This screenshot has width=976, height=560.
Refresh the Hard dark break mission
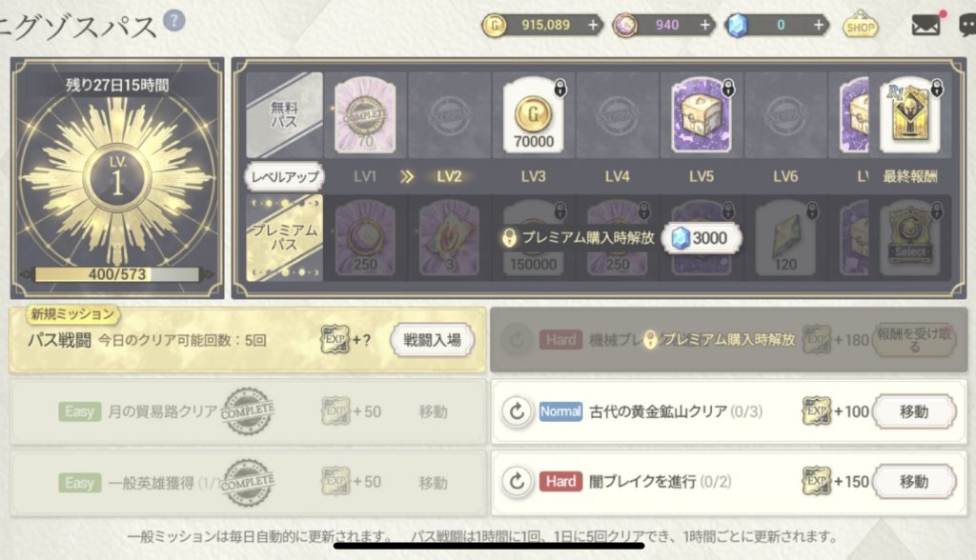pos(517,481)
